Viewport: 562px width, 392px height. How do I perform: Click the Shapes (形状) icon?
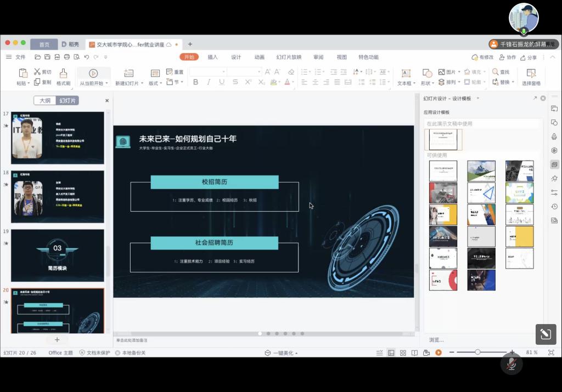pos(427,73)
